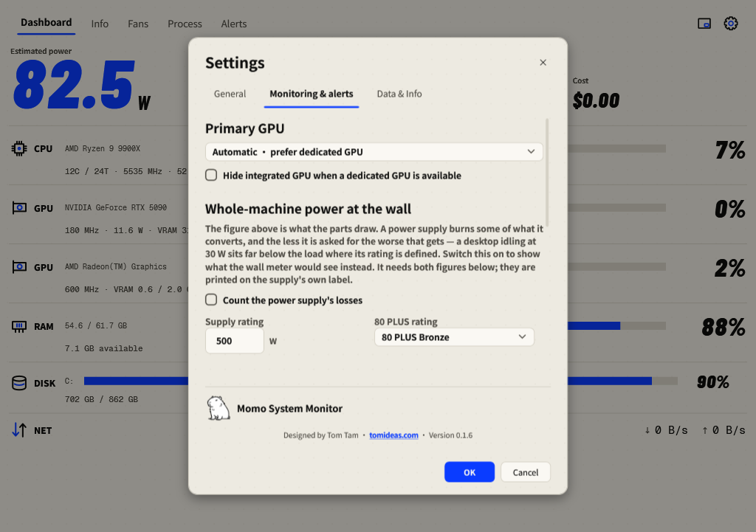Open the tomideas.com link
The height and width of the screenshot is (532, 756).
[394, 435]
